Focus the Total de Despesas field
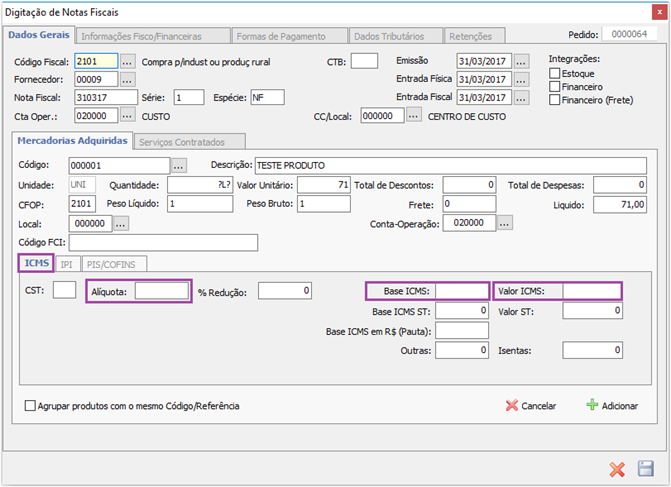This screenshot has height=487, width=671. (620, 185)
